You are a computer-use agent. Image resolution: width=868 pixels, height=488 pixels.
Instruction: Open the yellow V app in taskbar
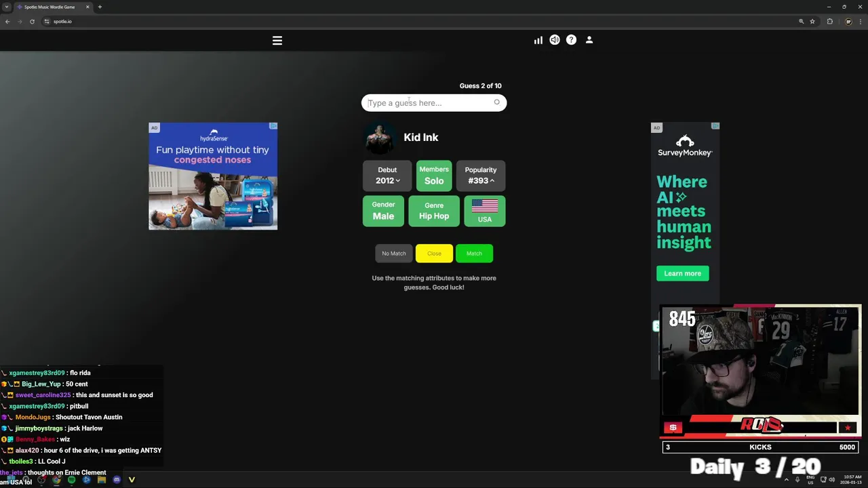click(x=132, y=480)
